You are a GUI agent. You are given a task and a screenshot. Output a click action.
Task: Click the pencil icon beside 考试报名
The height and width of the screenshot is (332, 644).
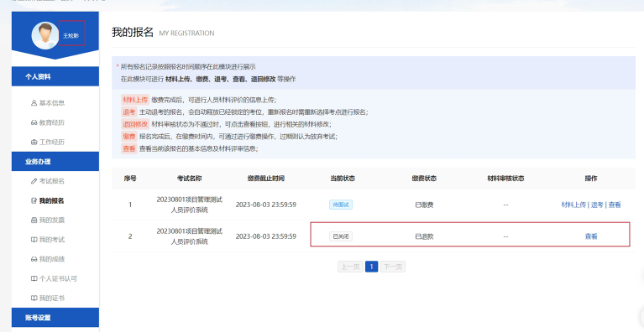coord(34,181)
